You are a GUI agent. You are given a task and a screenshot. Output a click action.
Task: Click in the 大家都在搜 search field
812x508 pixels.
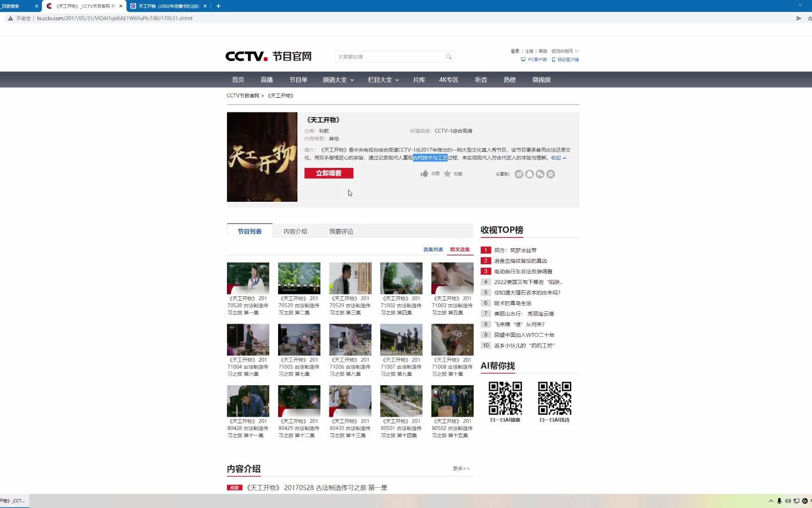click(x=390, y=57)
